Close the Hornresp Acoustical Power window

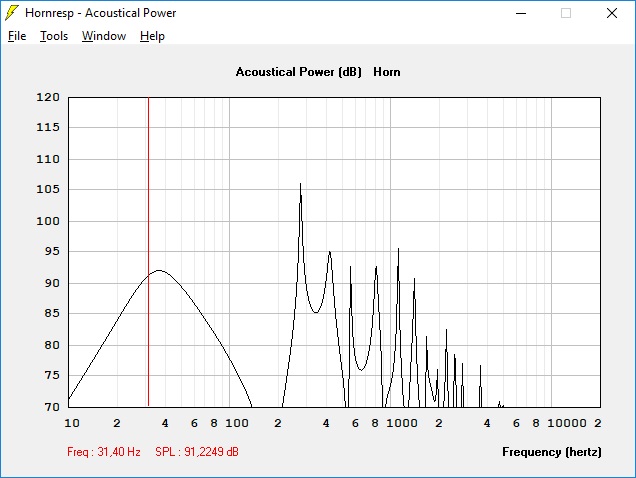612,13
